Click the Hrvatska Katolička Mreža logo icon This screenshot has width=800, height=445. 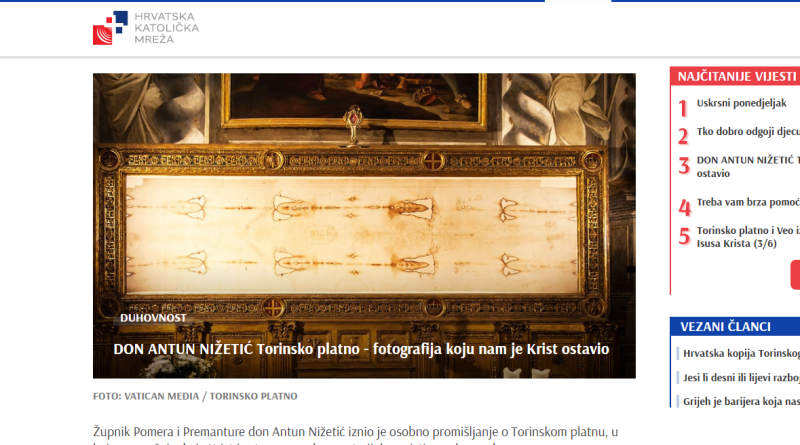point(110,28)
